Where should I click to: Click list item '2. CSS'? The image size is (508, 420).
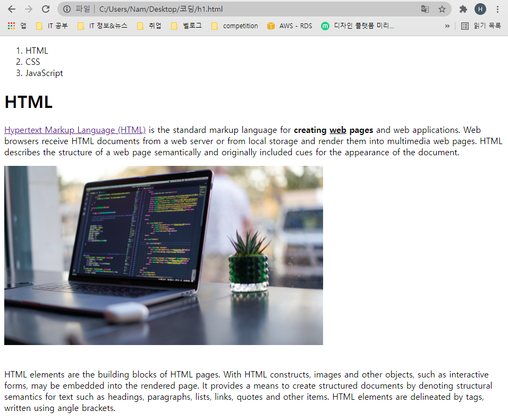[28, 62]
